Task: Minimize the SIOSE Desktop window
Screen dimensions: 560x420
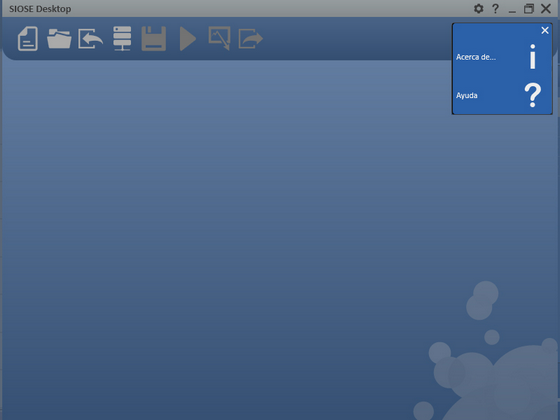Action: pos(512,9)
